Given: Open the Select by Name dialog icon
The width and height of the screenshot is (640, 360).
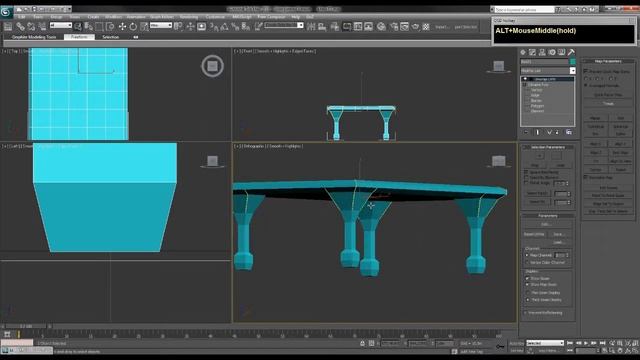Looking at the screenshot, I should click(88, 27).
